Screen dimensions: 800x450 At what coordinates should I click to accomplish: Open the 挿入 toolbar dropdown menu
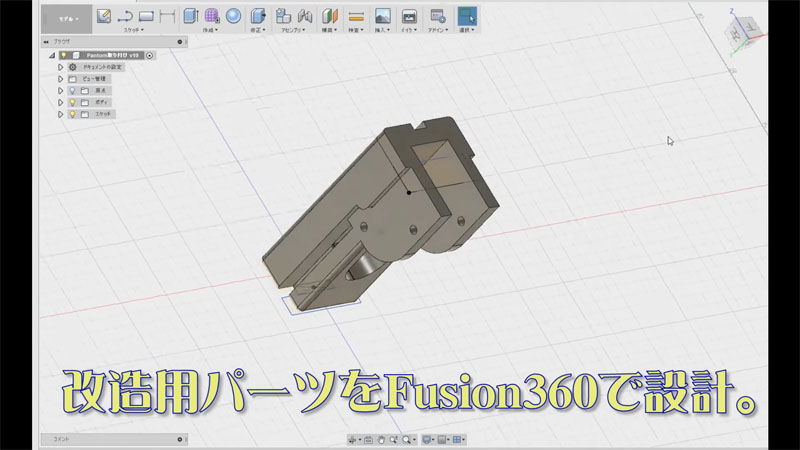pos(383,30)
